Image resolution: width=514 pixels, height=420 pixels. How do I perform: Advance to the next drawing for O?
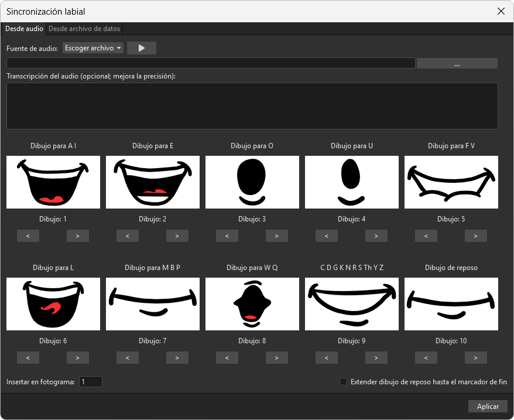coord(277,236)
